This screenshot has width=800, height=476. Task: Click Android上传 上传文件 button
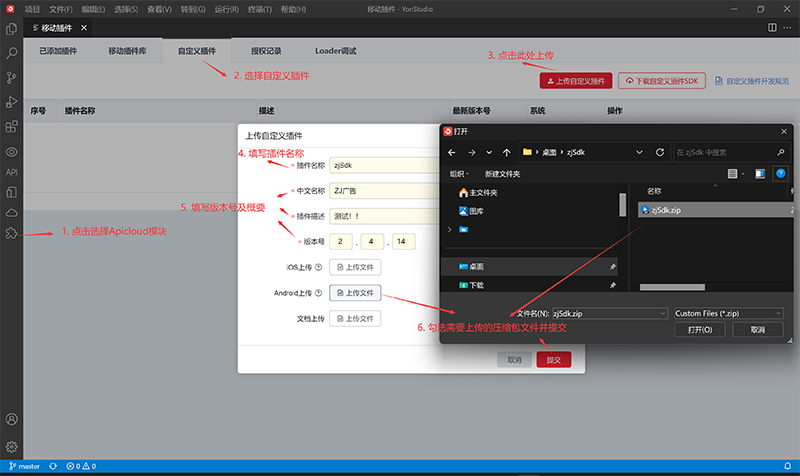[355, 293]
